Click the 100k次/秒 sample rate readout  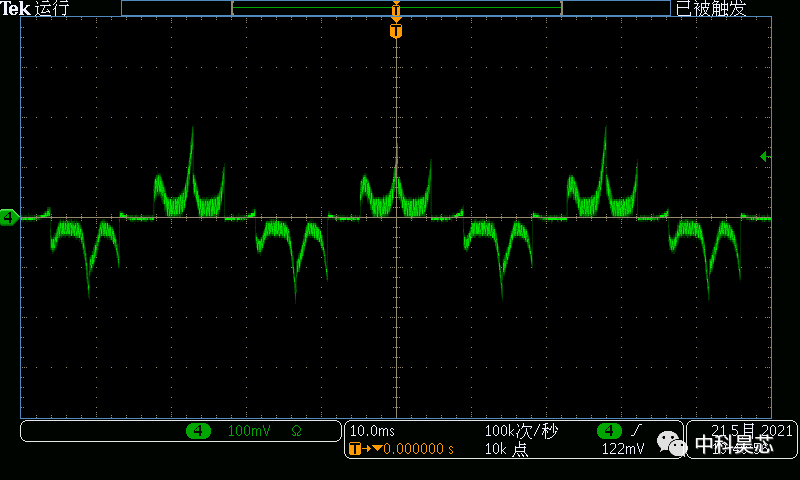(521, 431)
